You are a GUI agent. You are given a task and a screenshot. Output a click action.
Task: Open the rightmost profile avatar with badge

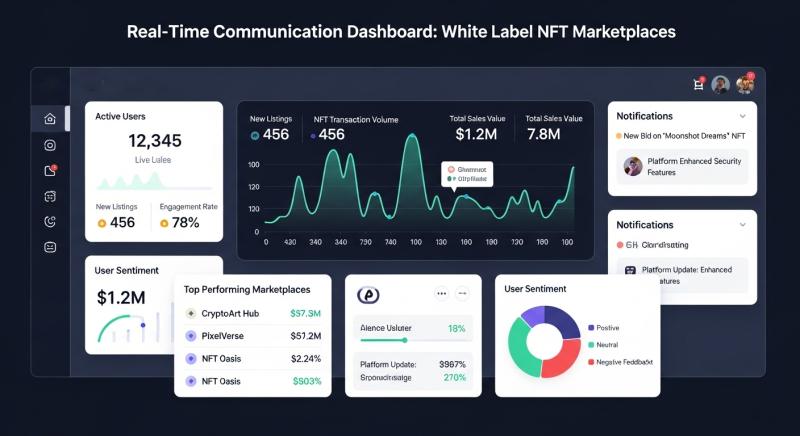[x=745, y=85]
